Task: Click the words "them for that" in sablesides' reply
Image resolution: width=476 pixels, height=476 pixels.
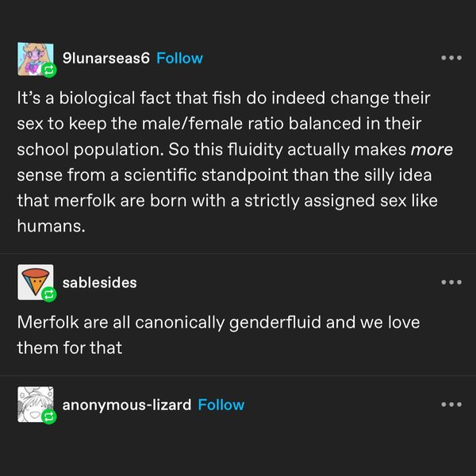Action: click(x=70, y=347)
